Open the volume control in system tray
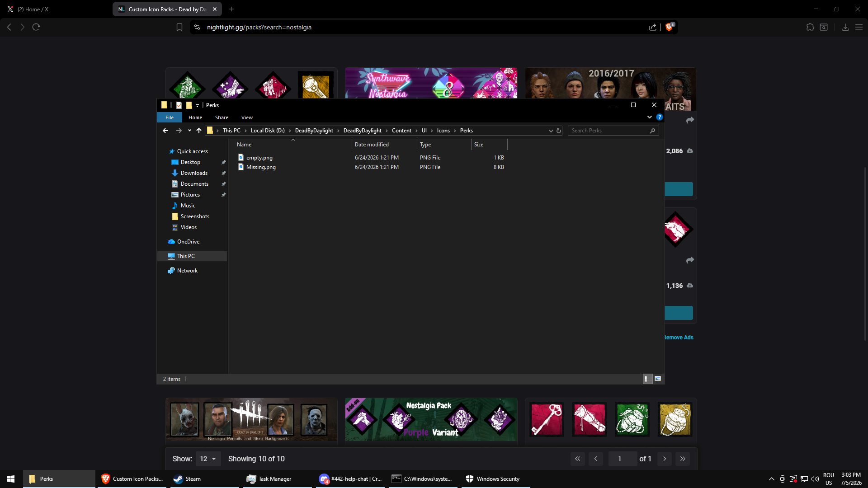868x488 pixels. (x=815, y=479)
